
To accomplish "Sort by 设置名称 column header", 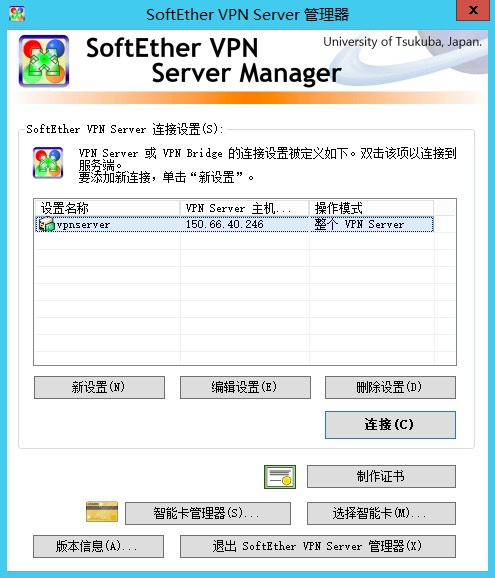I will (x=107, y=208).
